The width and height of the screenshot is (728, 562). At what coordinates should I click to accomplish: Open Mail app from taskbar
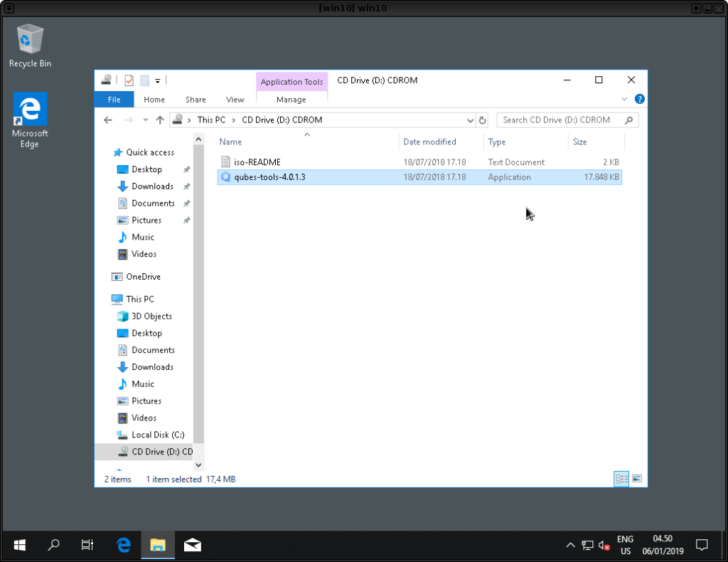192,545
